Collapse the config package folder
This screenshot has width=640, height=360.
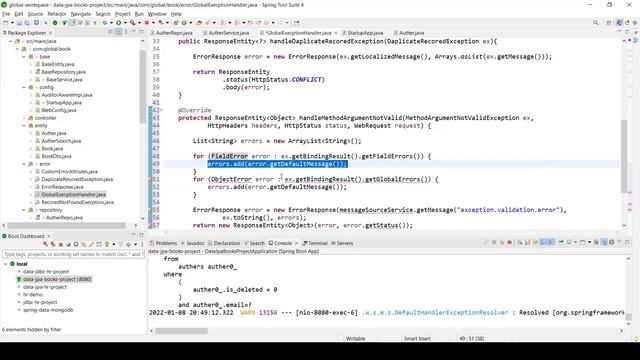(x=24, y=87)
